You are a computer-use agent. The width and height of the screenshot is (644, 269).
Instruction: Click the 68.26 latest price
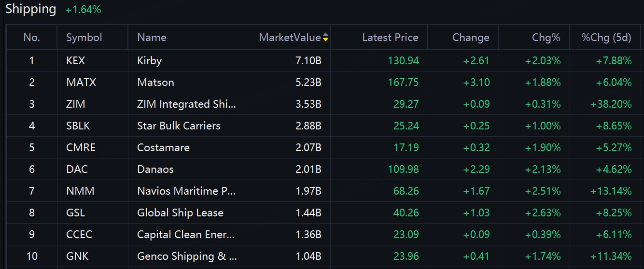coord(406,191)
